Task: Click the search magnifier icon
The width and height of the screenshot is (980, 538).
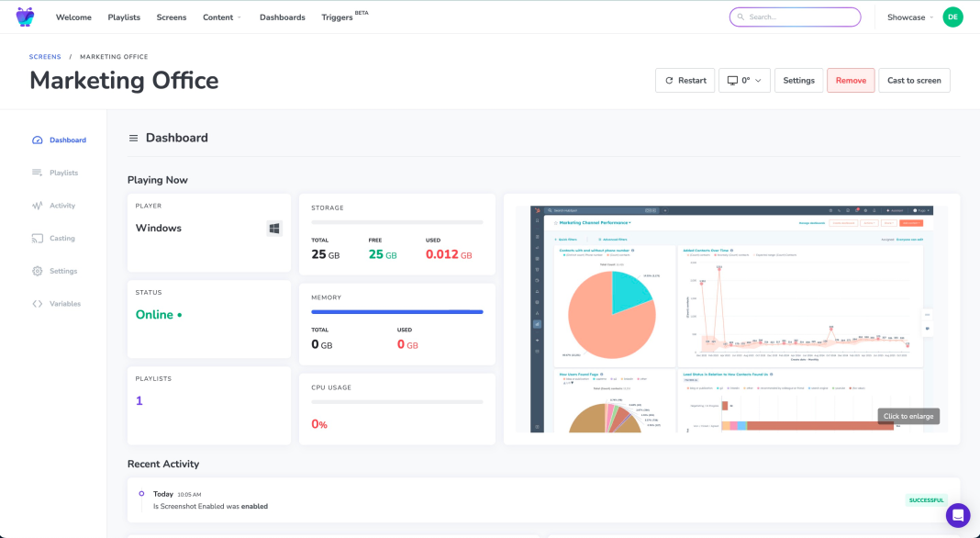Action: coord(740,17)
